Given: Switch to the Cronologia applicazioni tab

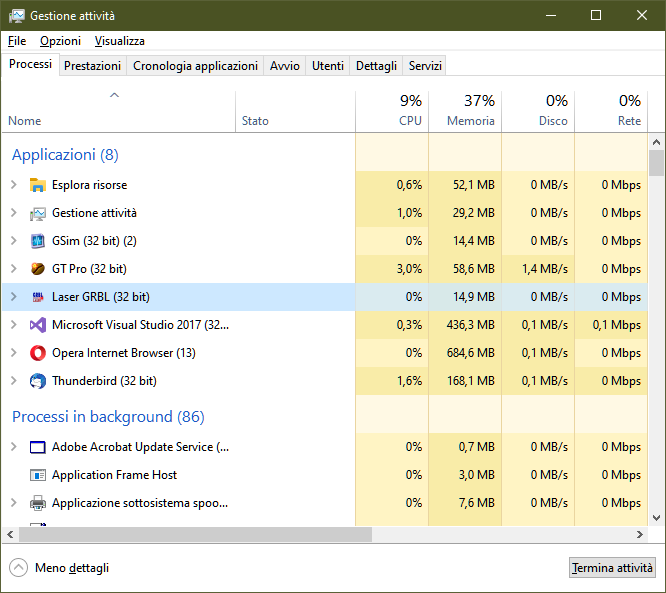Looking at the screenshot, I should [195, 66].
